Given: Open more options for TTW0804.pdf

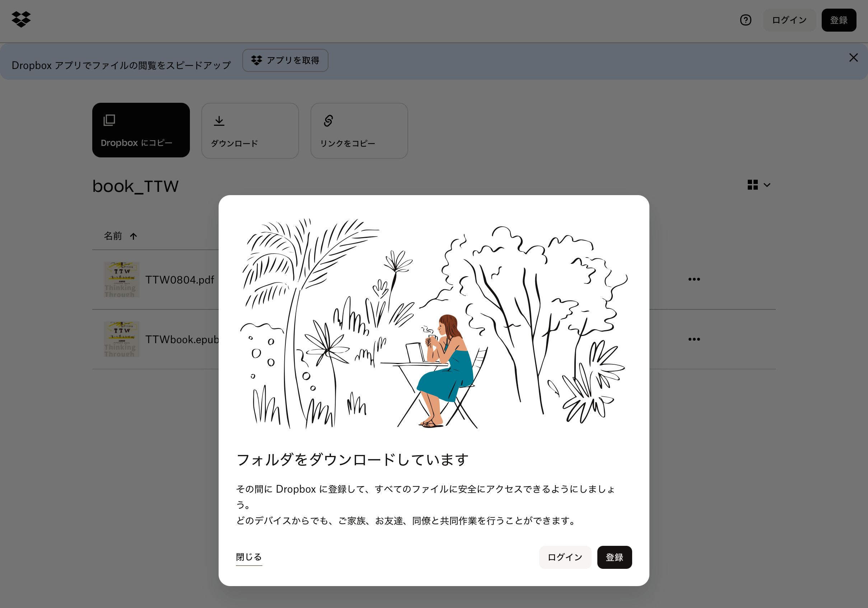Looking at the screenshot, I should [x=694, y=279].
